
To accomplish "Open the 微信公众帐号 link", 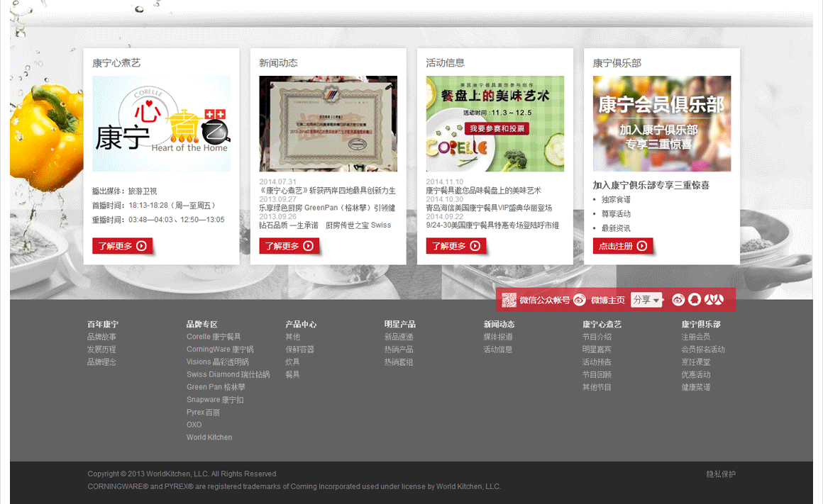I will [x=545, y=300].
